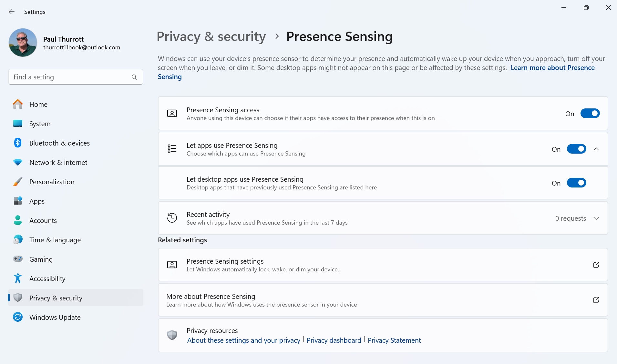Open the Privacy Statement link
Image resolution: width=617 pixels, height=364 pixels.
(x=394, y=340)
